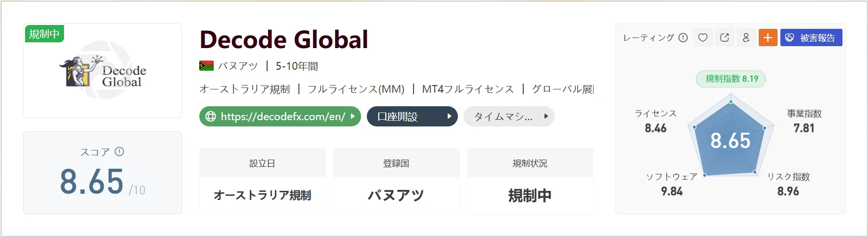
Task: Click the user profile icon button
Action: [746, 37]
